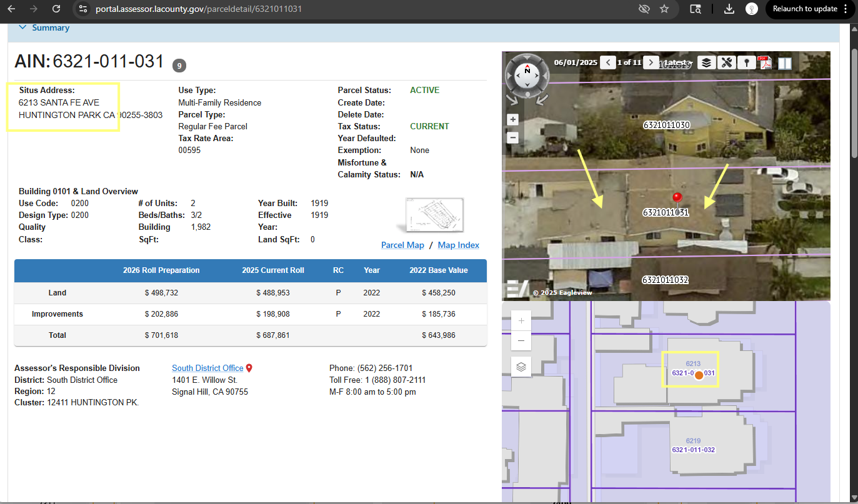Open the aerial imagery layers stack icon

pos(706,62)
